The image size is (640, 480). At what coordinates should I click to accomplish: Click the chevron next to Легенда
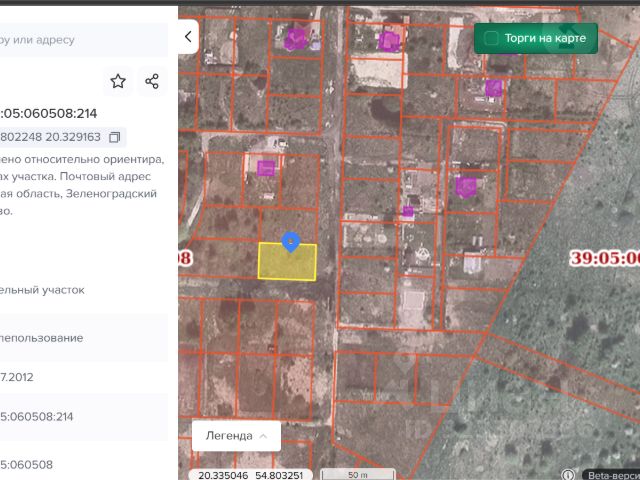[x=263, y=436]
